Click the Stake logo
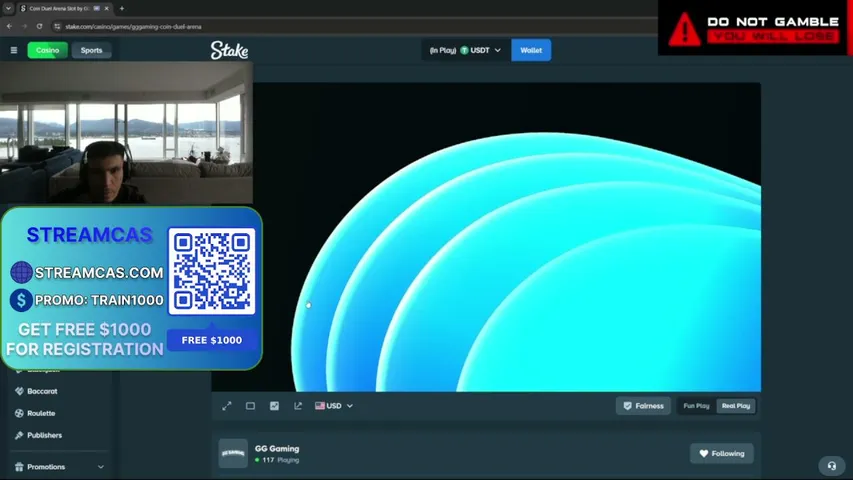 [230, 50]
